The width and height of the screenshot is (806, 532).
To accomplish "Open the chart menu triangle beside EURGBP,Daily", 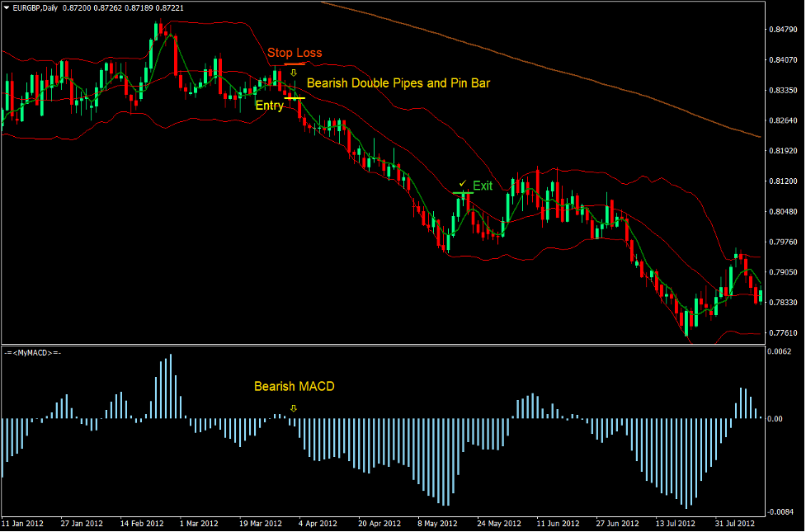I will click(x=7, y=7).
